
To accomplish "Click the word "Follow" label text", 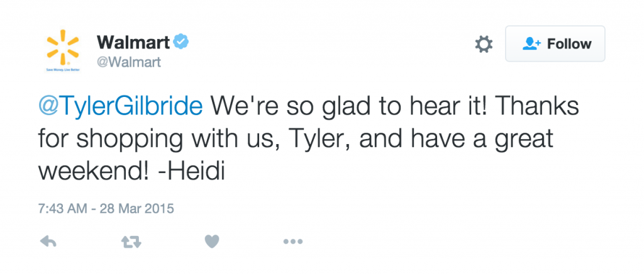I will point(569,44).
